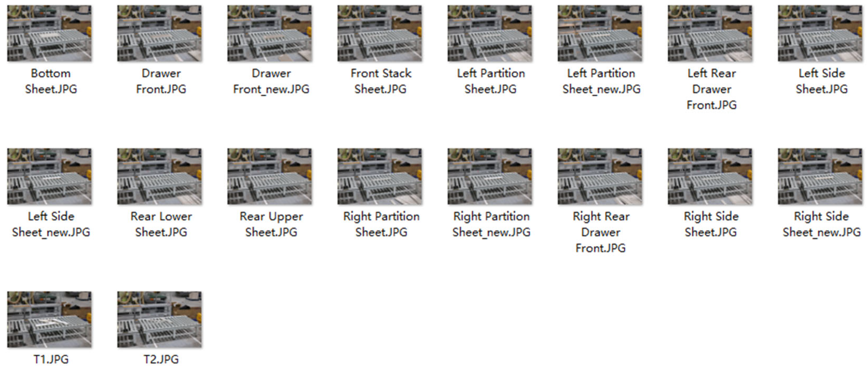
Task: Select Left Partition Sheet_new.JPG thumbnail
Action: pos(600,33)
